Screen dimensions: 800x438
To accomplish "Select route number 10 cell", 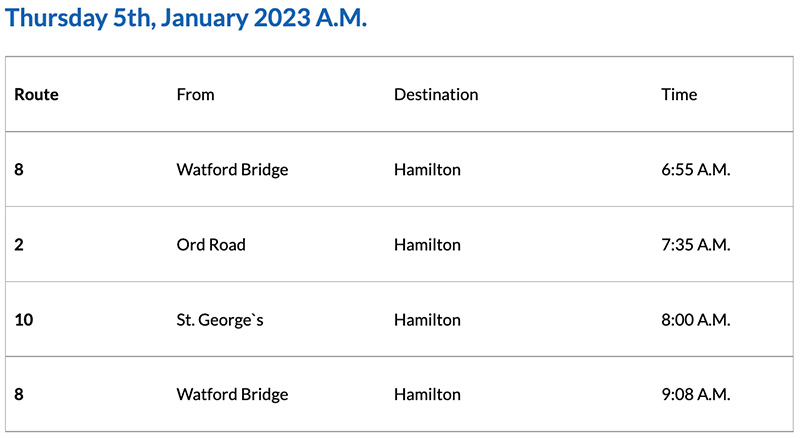I will 24,320.
